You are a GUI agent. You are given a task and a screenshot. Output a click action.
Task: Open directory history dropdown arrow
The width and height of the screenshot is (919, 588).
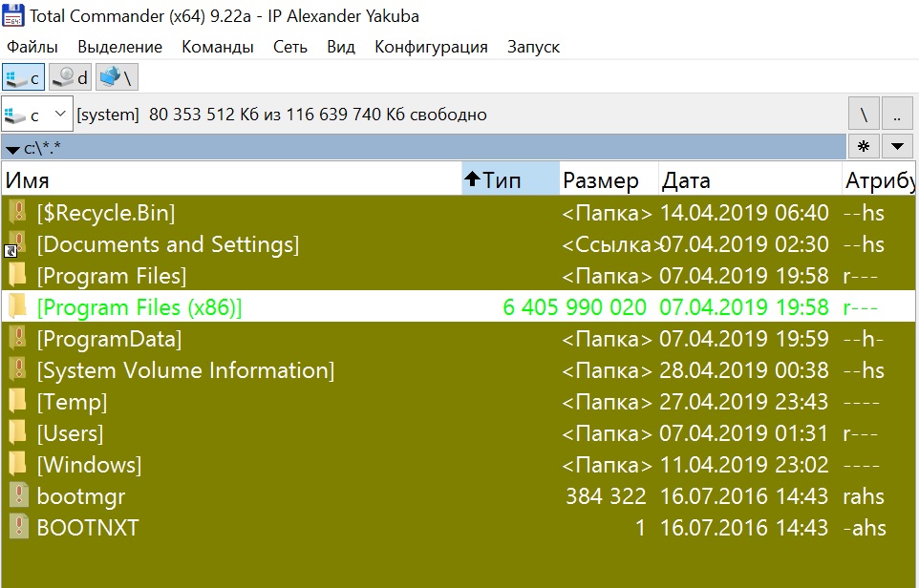897,146
